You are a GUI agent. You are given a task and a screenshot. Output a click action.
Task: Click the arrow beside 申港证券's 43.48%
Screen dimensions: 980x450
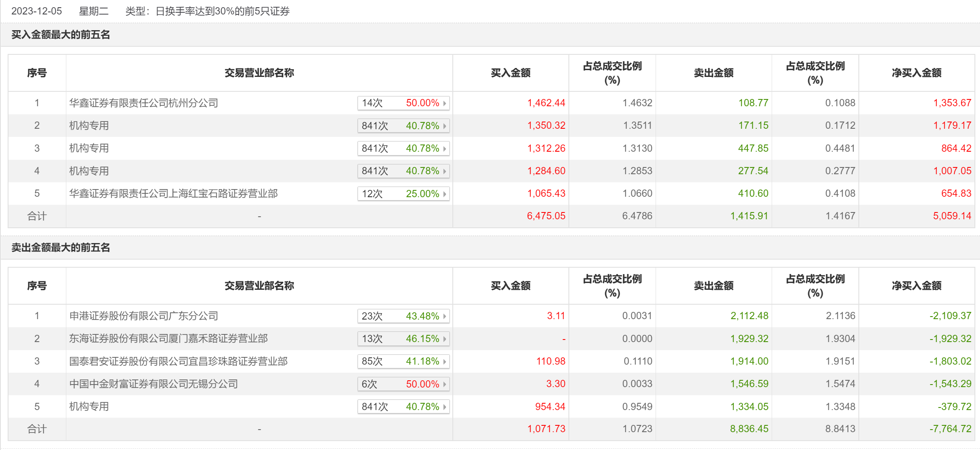pos(444,317)
